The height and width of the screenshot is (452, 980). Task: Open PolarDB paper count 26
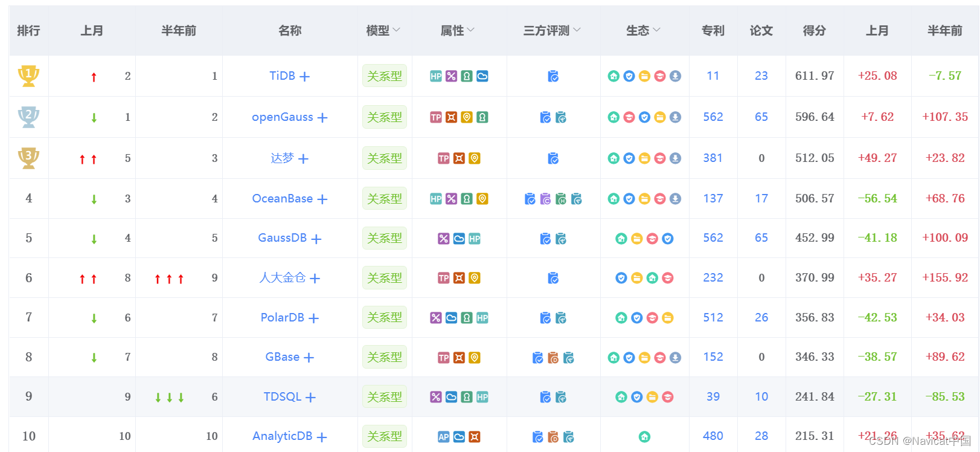(761, 317)
